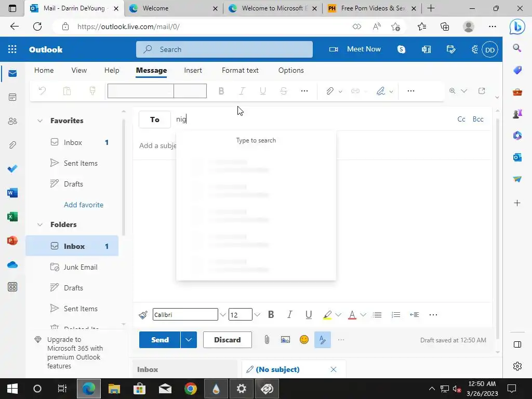This screenshot has height=399, width=532.
Task: Click the format painter brush icon
Action: (143, 315)
